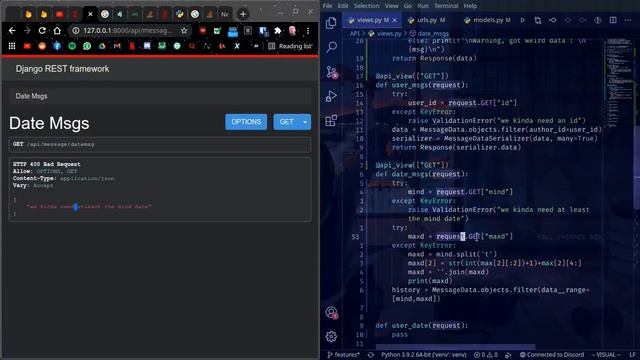
Task: Click the OPTIONS button
Action: pyautogui.click(x=246, y=122)
